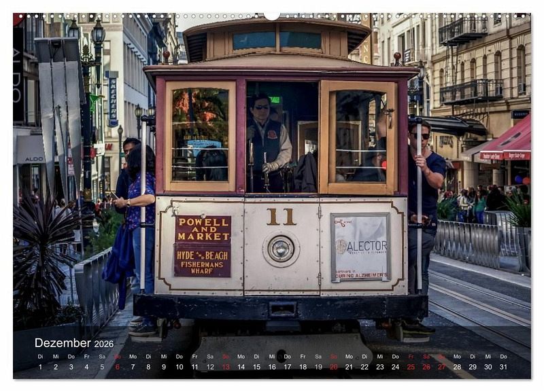Click the Alector advertisement poster
The height and width of the screenshot is (392, 544).
click(360, 247)
